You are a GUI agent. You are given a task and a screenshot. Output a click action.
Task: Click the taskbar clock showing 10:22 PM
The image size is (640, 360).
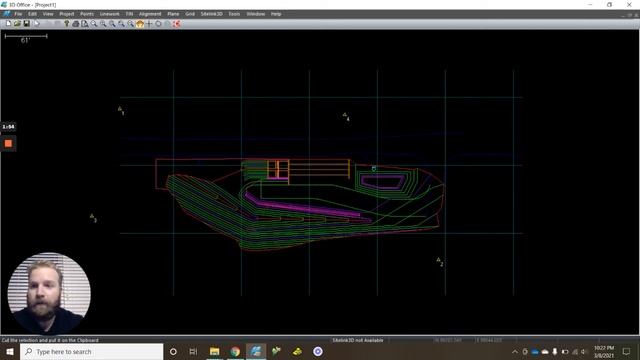(x=604, y=351)
